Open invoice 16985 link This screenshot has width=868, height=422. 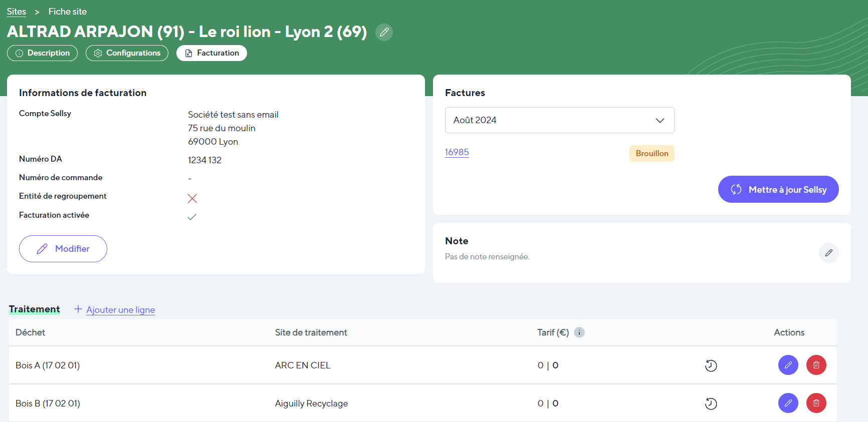[457, 152]
